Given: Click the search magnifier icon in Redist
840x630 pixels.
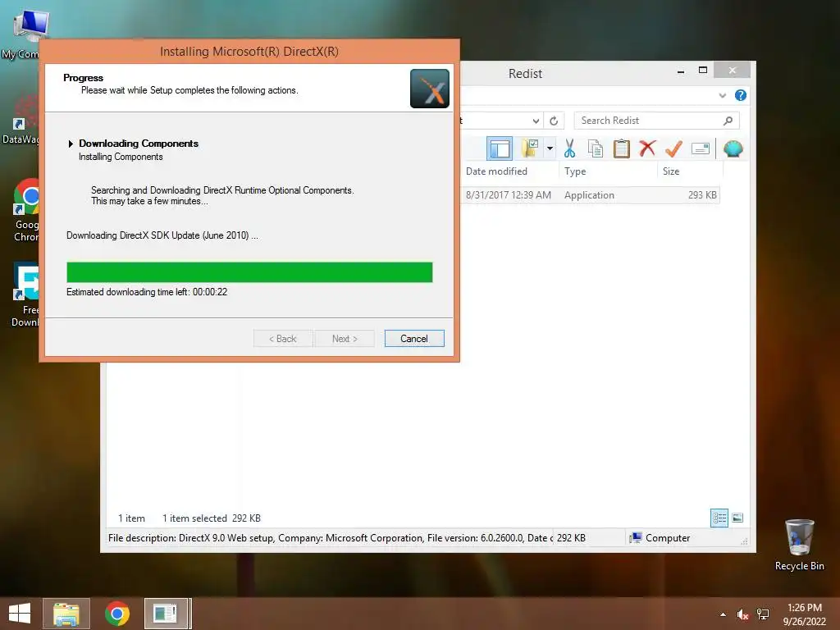Looking at the screenshot, I should (x=728, y=121).
